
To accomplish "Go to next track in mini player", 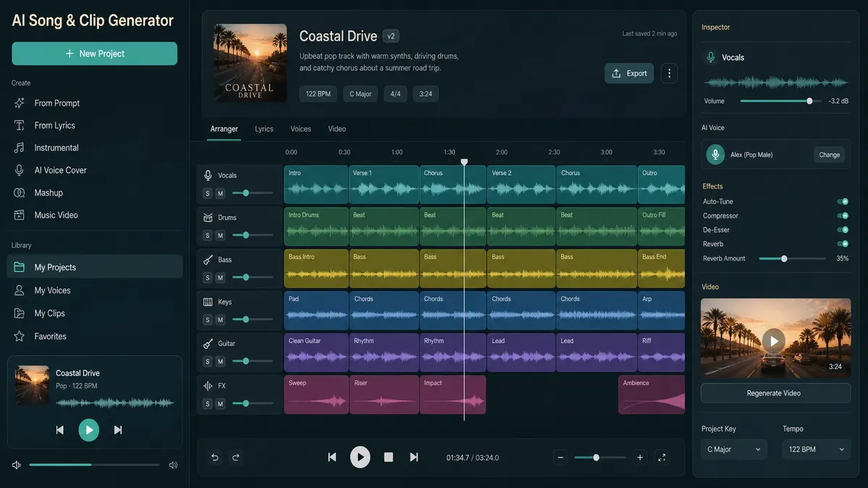I will pos(117,430).
